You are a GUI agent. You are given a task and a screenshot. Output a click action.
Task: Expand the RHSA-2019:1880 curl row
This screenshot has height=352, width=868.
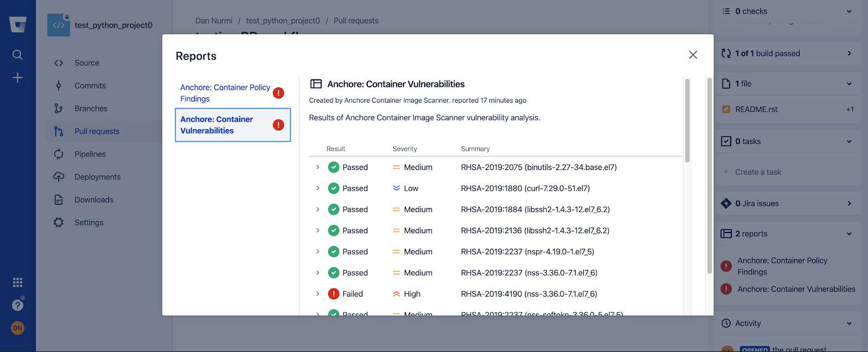(x=317, y=188)
